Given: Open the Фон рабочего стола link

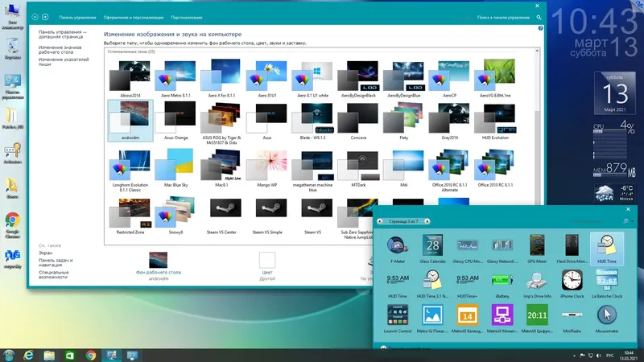Looking at the screenshot, I should tap(158, 272).
